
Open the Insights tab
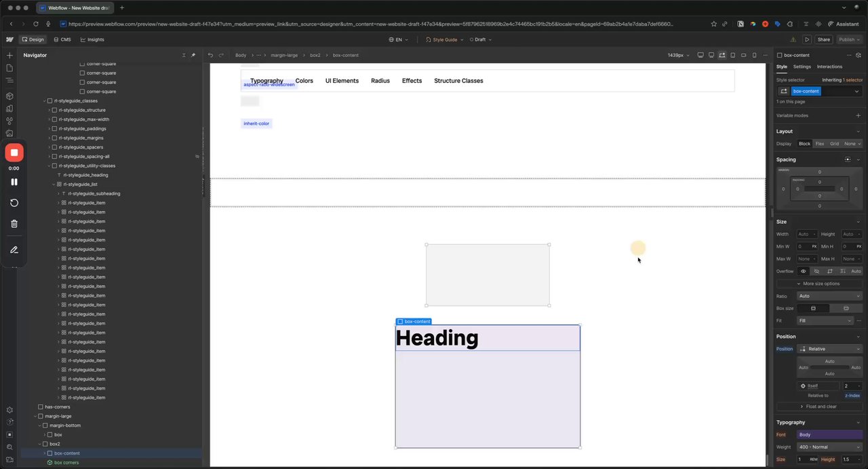pyautogui.click(x=92, y=39)
